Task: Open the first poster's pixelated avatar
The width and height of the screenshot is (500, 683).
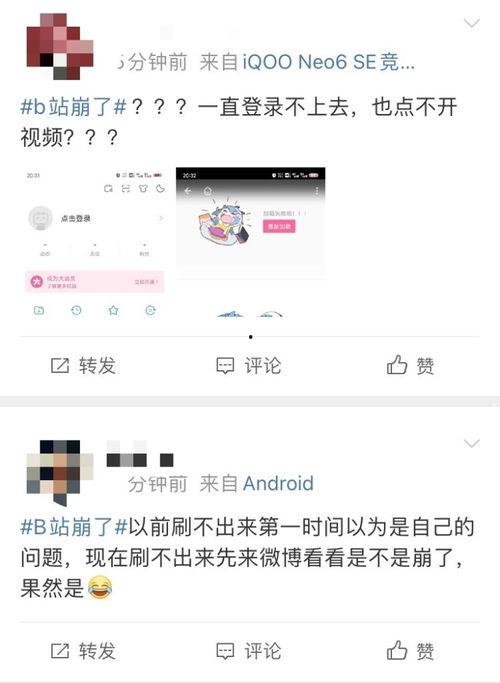Action: click(x=60, y=46)
